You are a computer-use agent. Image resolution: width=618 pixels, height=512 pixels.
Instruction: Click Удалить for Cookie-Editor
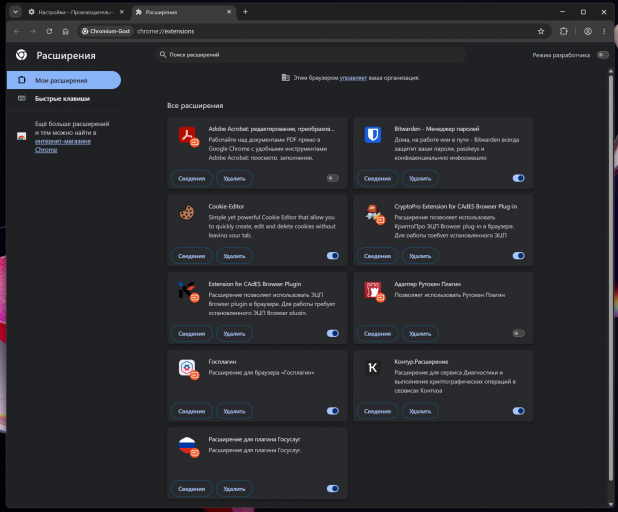pos(235,256)
